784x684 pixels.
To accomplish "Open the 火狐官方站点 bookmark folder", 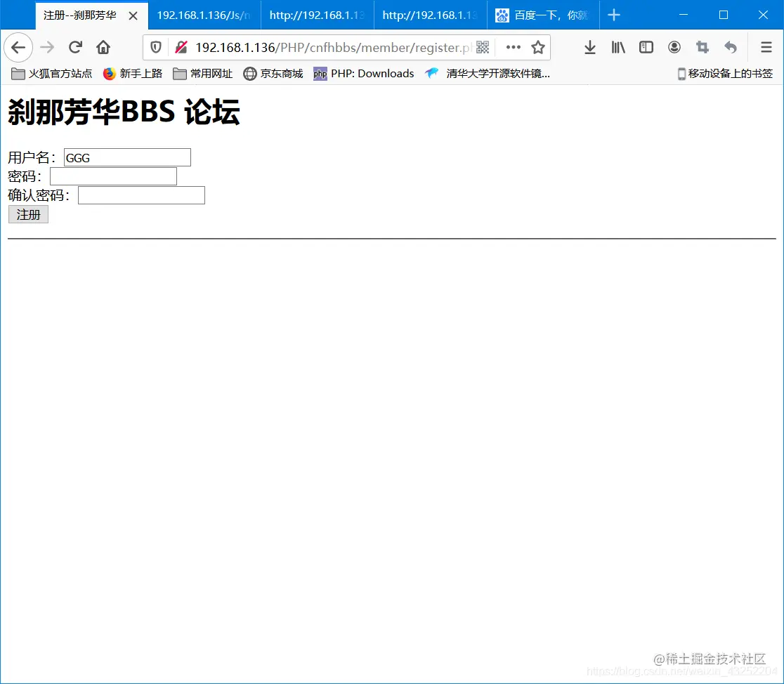I will pos(51,74).
